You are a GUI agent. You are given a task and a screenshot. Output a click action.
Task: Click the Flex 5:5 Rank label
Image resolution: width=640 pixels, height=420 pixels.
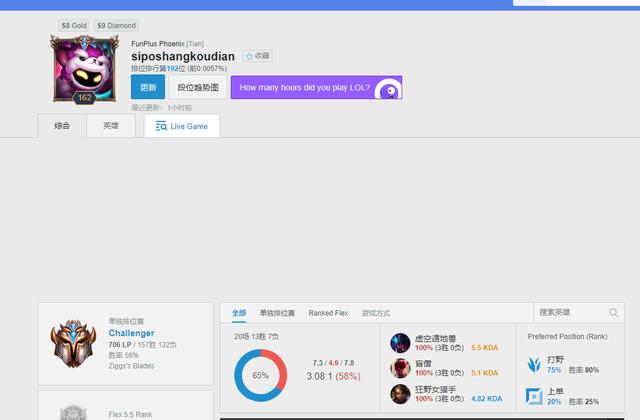tap(130, 415)
